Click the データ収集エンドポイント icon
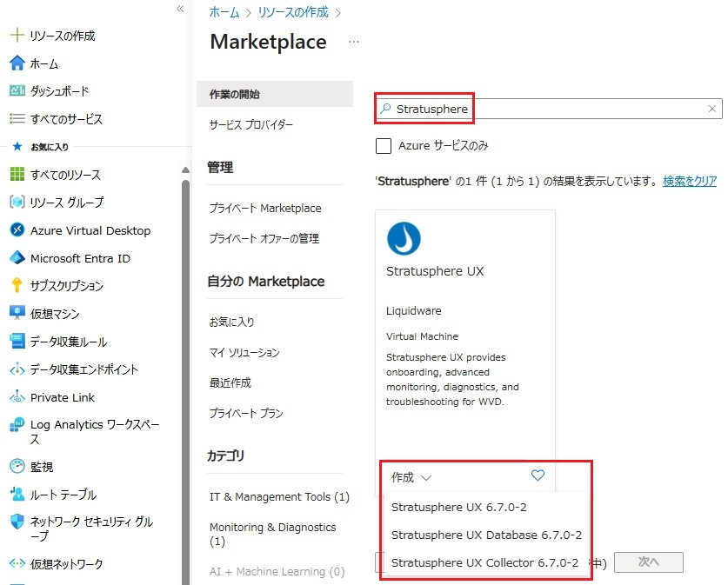The image size is (728, 585). (17, 369)
